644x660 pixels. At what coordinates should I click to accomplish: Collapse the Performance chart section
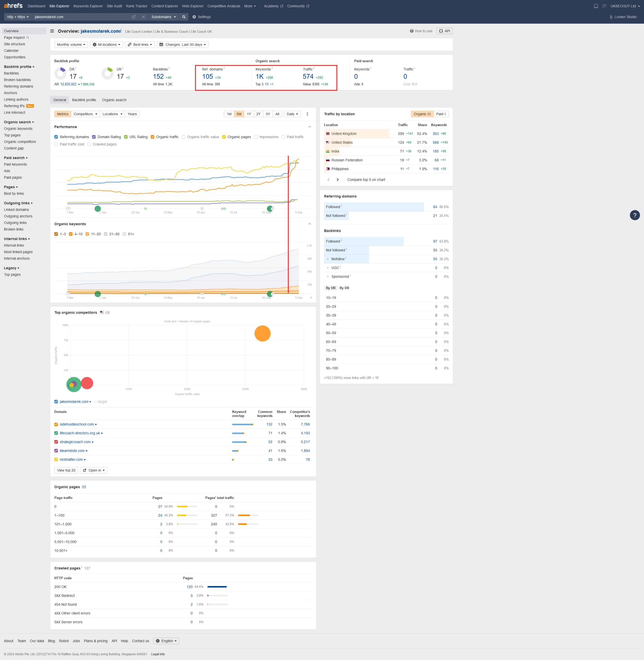(x=310, y=127)
